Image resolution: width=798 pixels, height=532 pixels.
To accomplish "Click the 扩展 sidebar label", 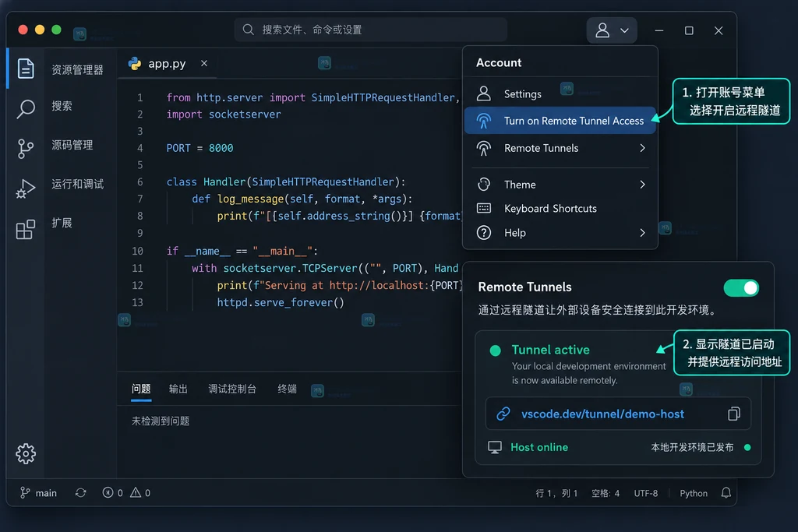I will pos(62,223).
